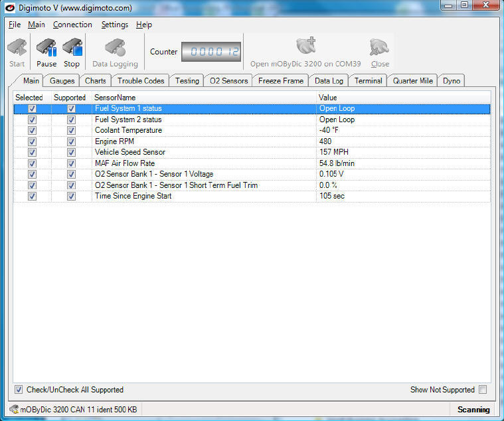Click the Digimoto app icon in title bar

coord(10,7)
